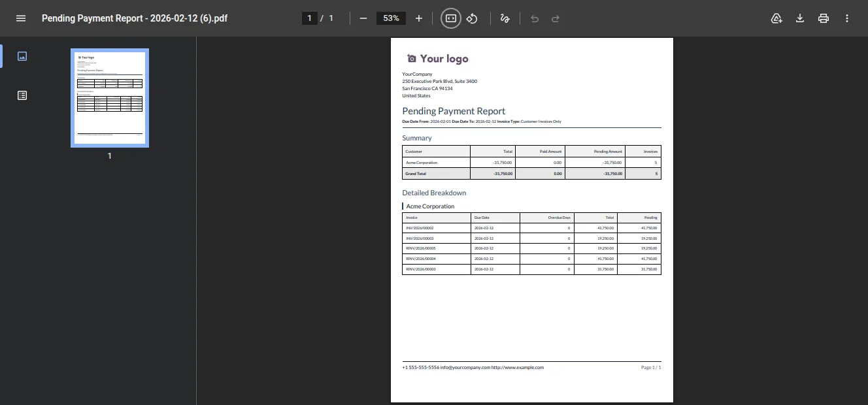Click United States in the address

coord(416,95)
